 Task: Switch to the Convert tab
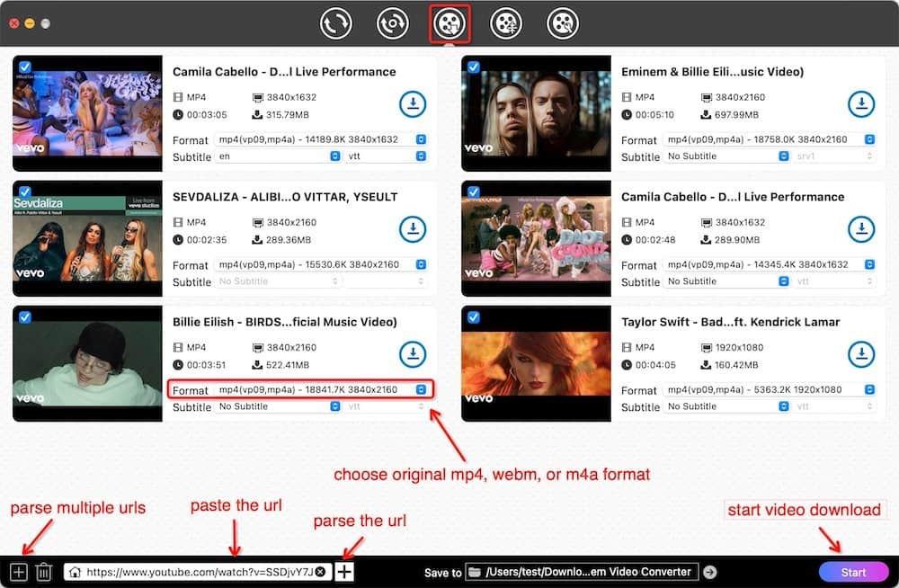point(335,23)
